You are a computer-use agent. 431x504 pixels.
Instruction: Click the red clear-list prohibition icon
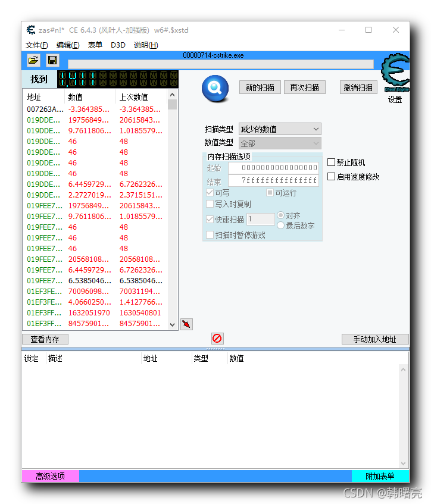(217, 339)
